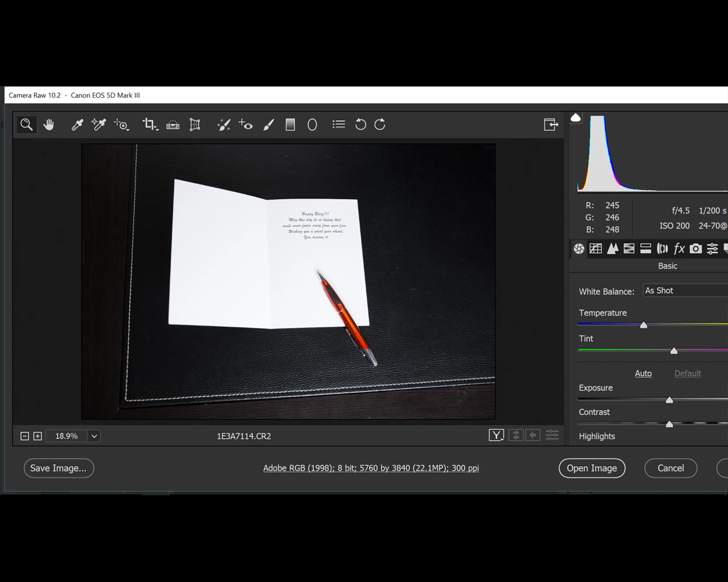Open workflow options link Adobe RGB
The height and width of the screenshot is (582, 728).
pyautogui.click(x=371, y=468)
